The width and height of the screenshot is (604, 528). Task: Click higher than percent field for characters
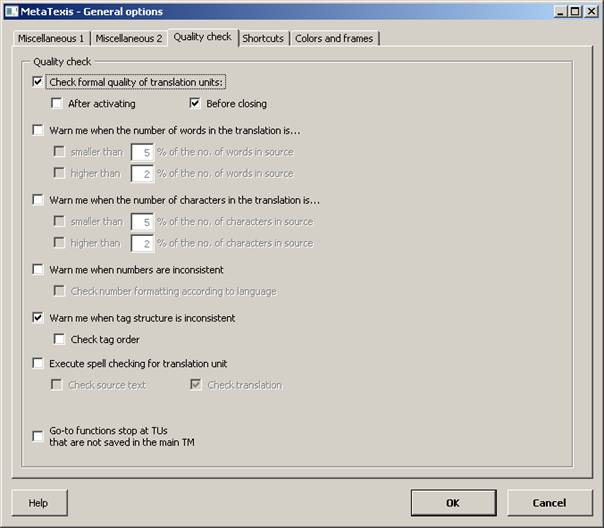point(142,243)
